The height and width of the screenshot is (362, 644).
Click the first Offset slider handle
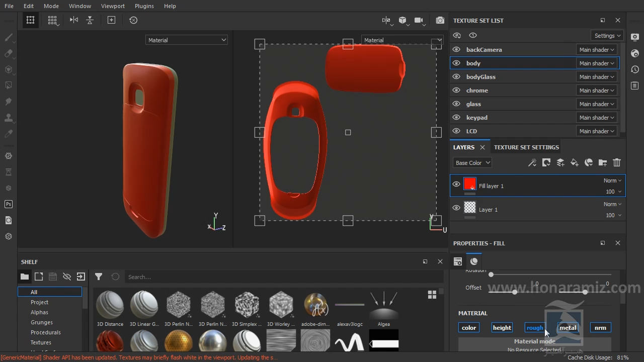(x=515, y=292)
